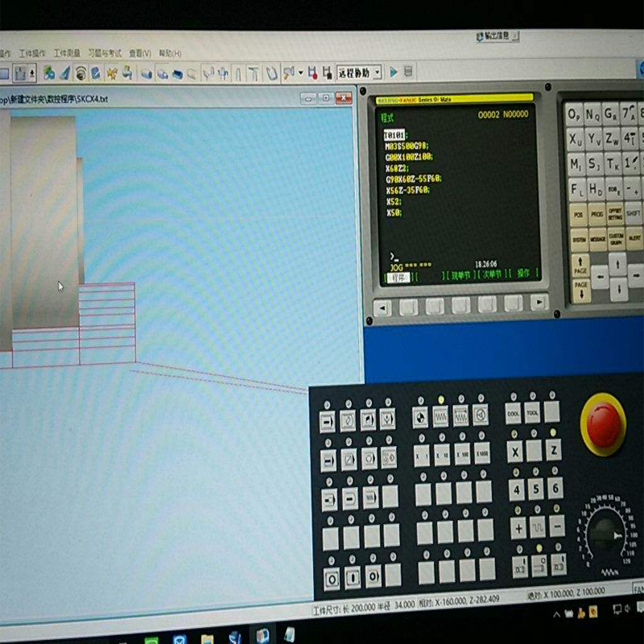Click the gray cylinder workpiece toolbar icon
This screenshot has width=644, height=644.
(x=147, y=73)
